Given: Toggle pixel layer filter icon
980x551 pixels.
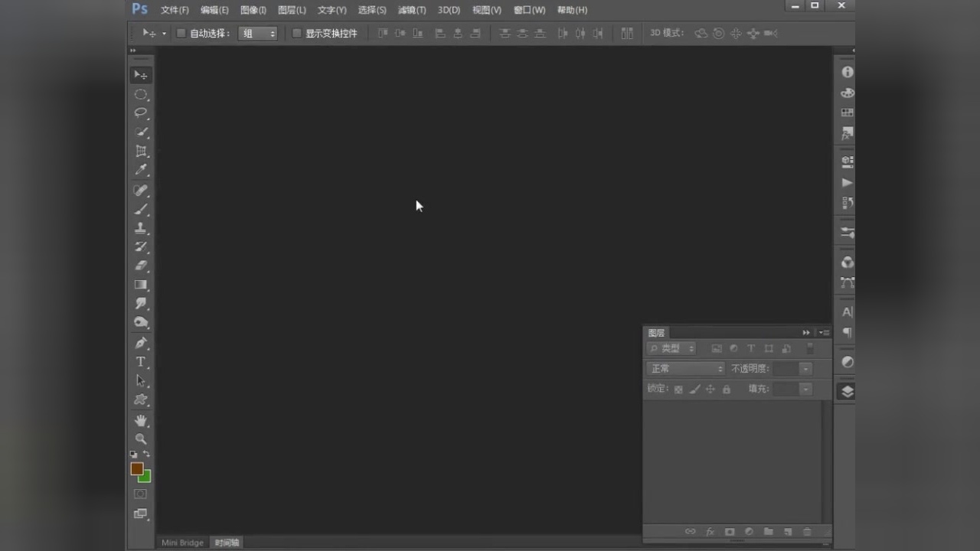Looking at the screenshot, I should tap(717, 348).
